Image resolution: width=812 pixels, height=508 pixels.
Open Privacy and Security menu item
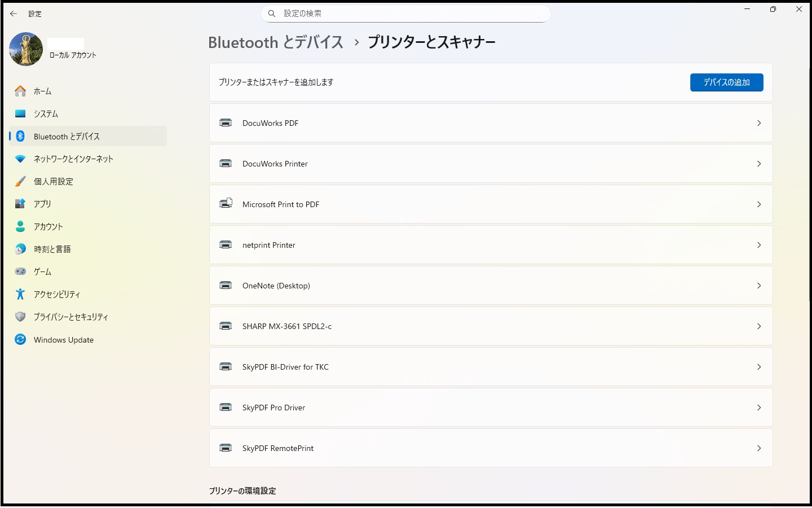(x=70, y=317)
